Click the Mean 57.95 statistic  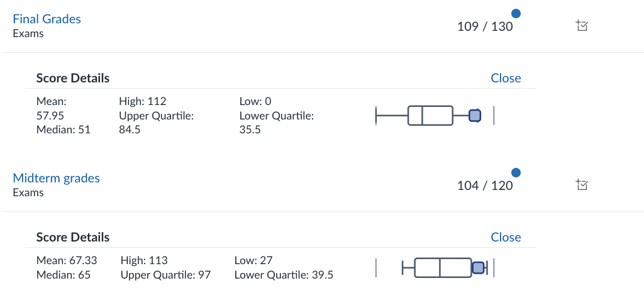point(51,108)
